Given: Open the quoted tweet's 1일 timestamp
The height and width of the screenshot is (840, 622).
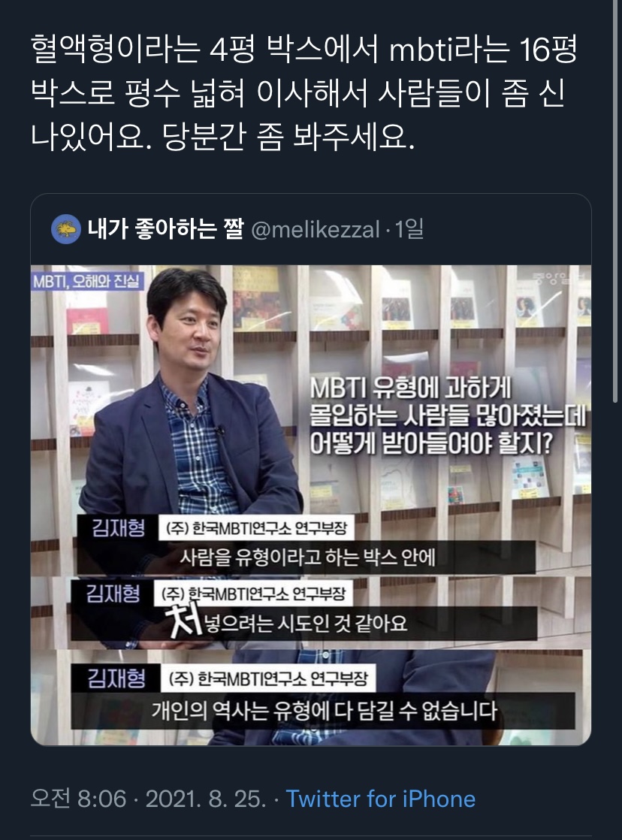Looking at the screenshot, I should pos(409,229).
